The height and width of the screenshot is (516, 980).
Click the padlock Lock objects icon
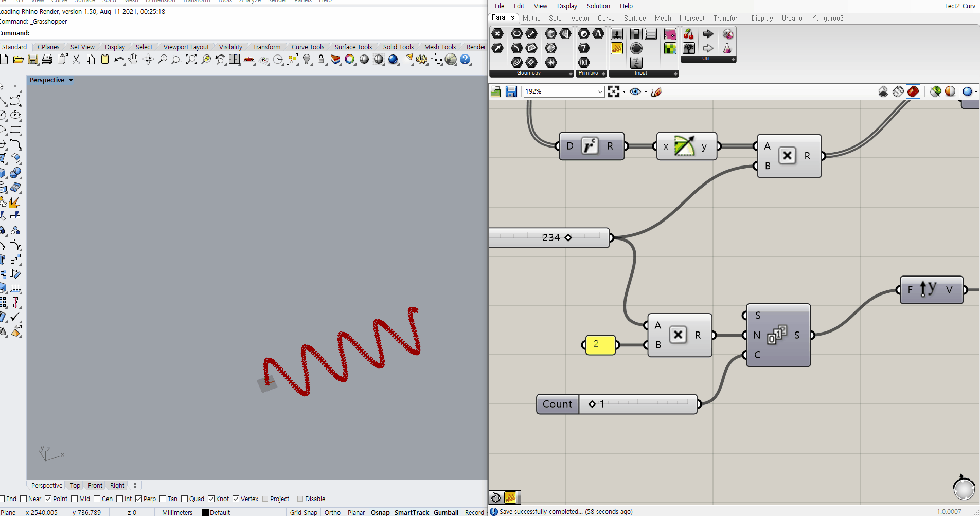(x=321, y=60)
